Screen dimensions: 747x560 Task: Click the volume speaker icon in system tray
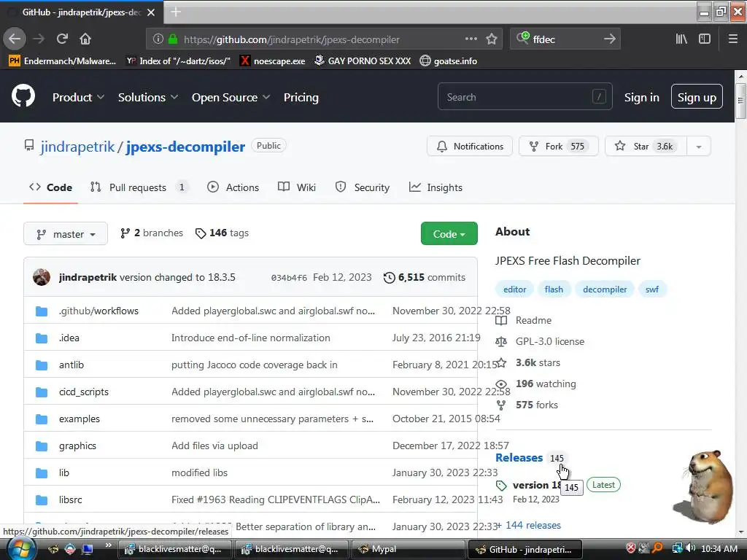tap(691, 548)
